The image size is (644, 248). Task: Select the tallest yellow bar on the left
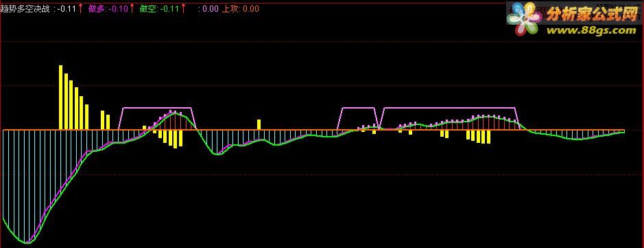click(x=61, y=98)
